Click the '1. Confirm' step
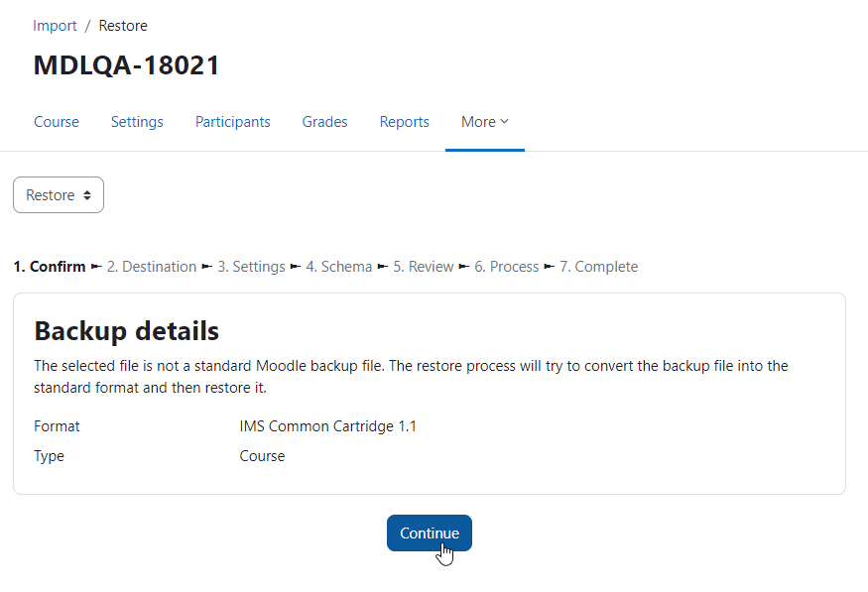 pyautogui.click(x=50, y=267)
